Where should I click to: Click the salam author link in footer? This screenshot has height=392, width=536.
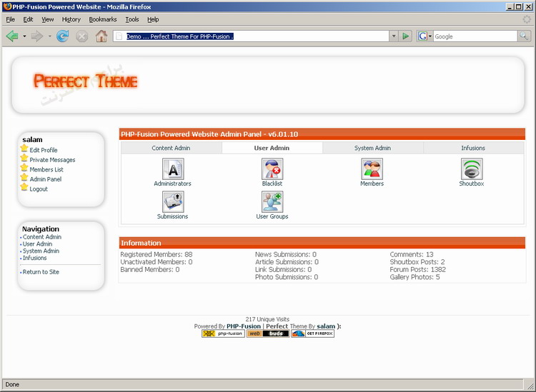click(x=326, y=326)
